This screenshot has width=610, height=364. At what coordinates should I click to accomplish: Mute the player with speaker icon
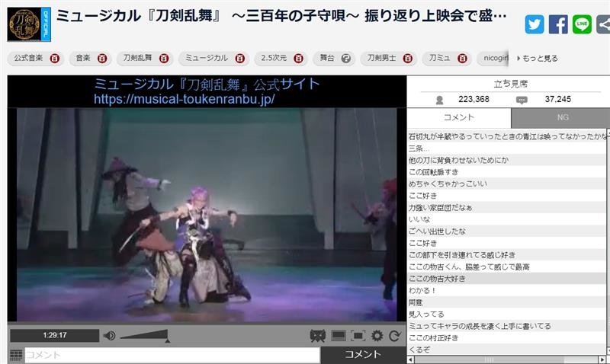point(109,335)
